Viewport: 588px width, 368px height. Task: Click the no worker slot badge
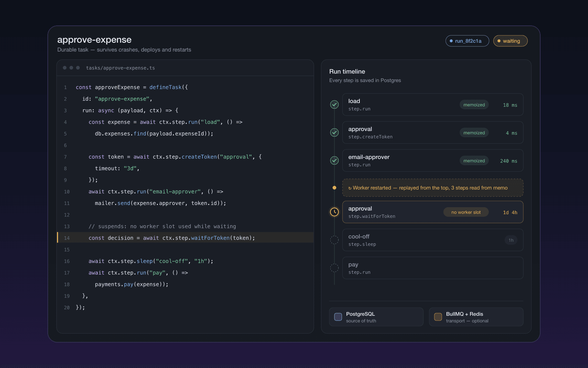(x=466, y=212)
